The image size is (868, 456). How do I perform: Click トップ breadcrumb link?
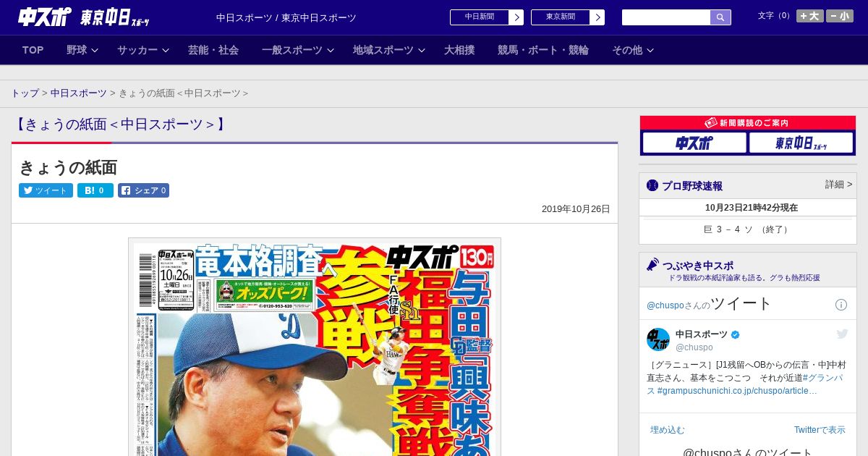pyautogui.click(x=25, y=93)
